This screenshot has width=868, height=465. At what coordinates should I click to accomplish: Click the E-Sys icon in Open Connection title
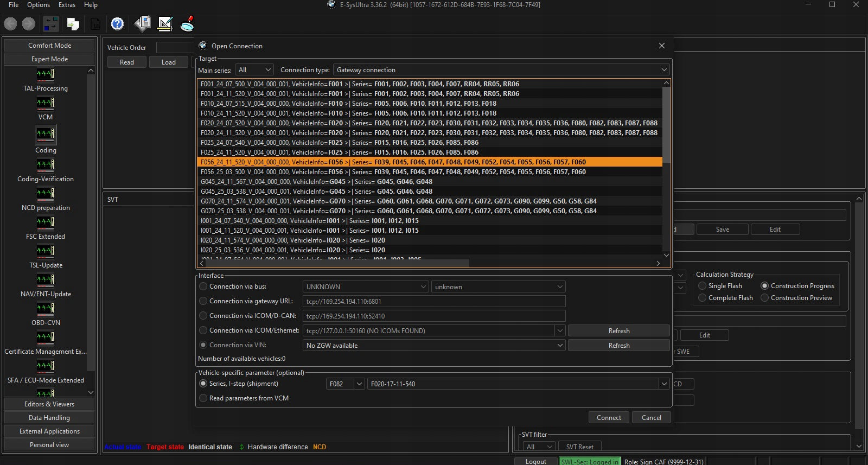(x=203, y=46)
